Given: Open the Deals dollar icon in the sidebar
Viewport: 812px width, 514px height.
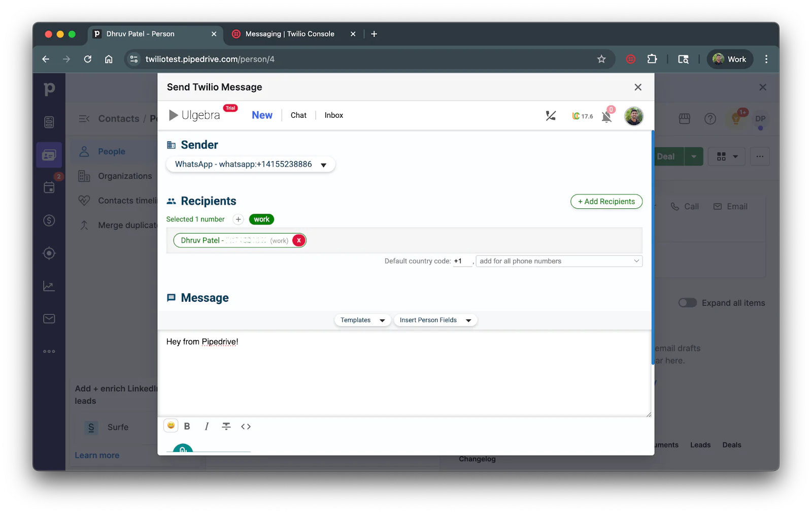Looking at the screenshot, I should 49,220.
